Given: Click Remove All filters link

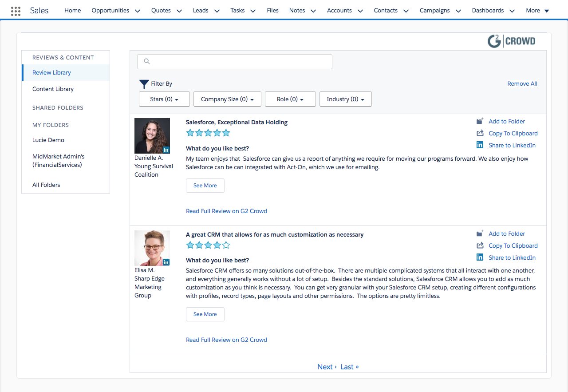Looking at the screenshot, I should tap(522, 83).
